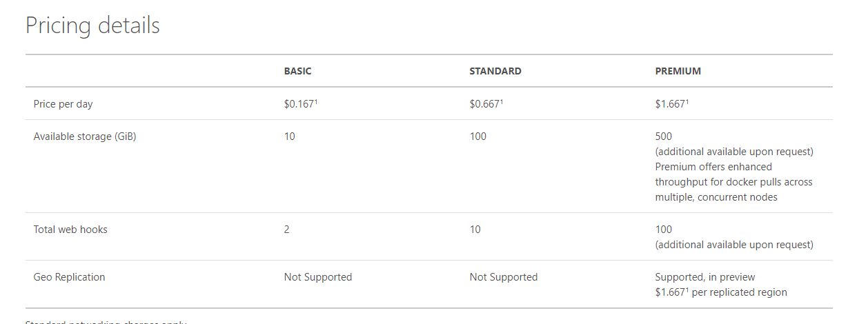Click Not Supported under the Basic column
The width and height of the screenshot is (868, 324).
[317, 277]
